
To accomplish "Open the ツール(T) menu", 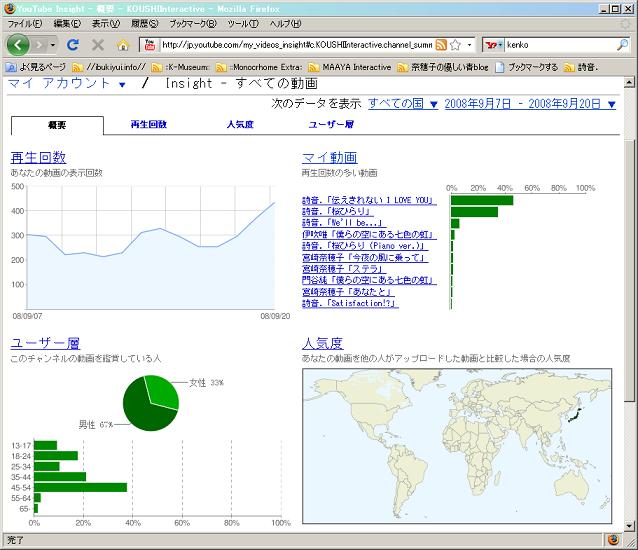I will [x=243, y=24].
